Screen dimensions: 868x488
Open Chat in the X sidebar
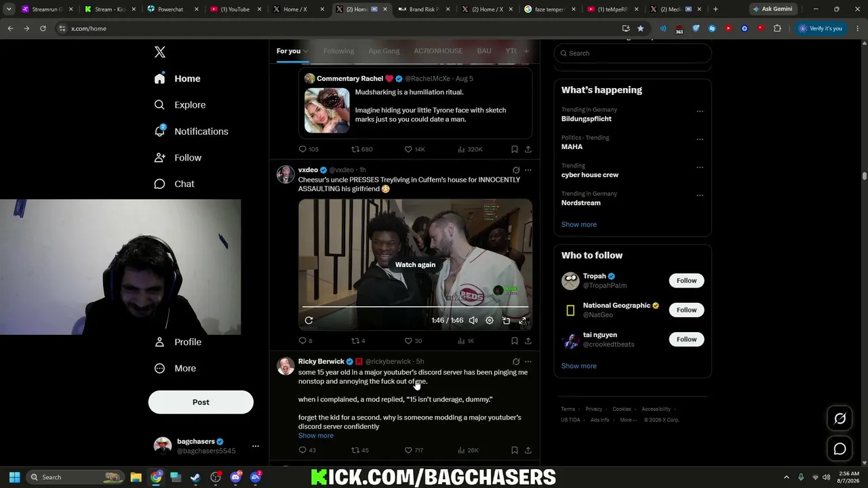174,184
